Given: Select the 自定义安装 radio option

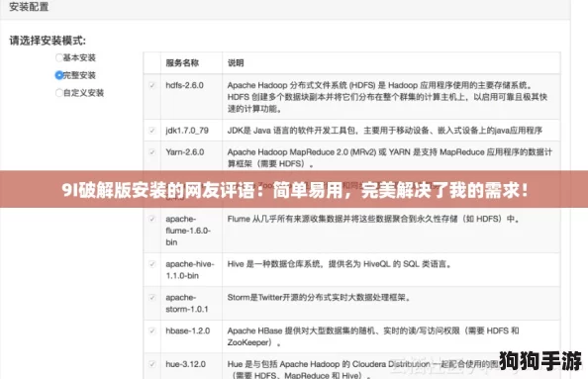Looking at the screenshot, I should point(58,93).
